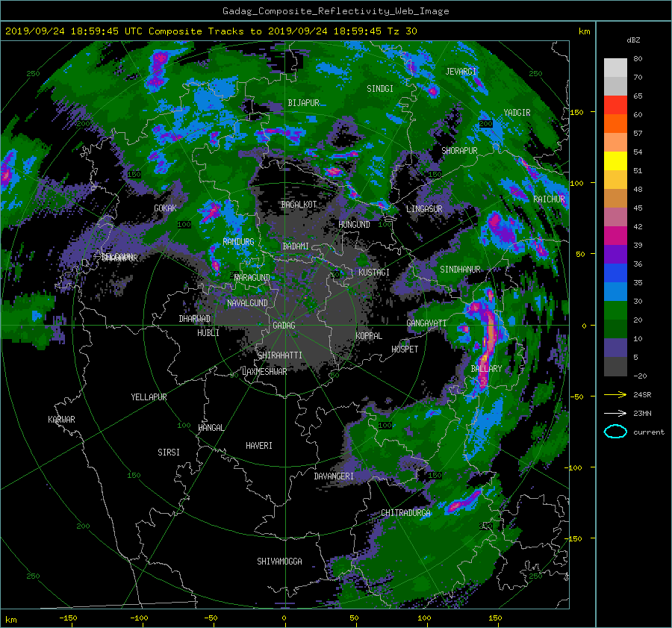The image size is (672, 628).
Task: Click the HUNGUND label
Action: (x=354, y=225)
